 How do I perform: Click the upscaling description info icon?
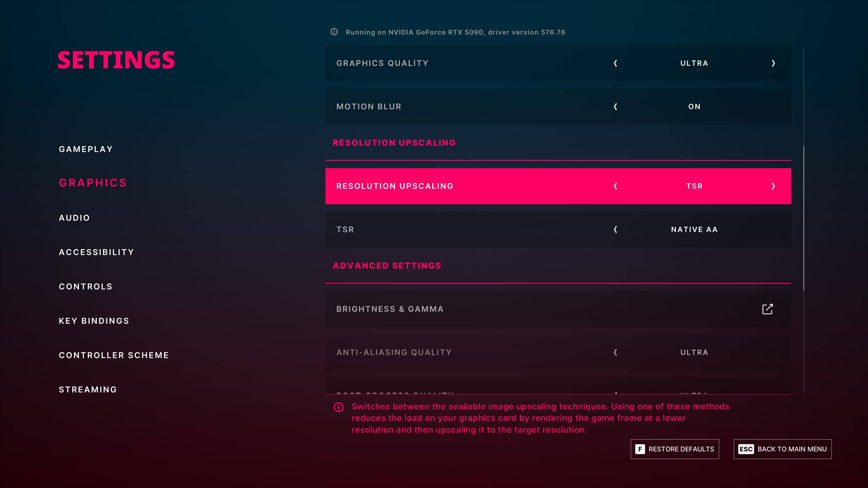(338, 407)
